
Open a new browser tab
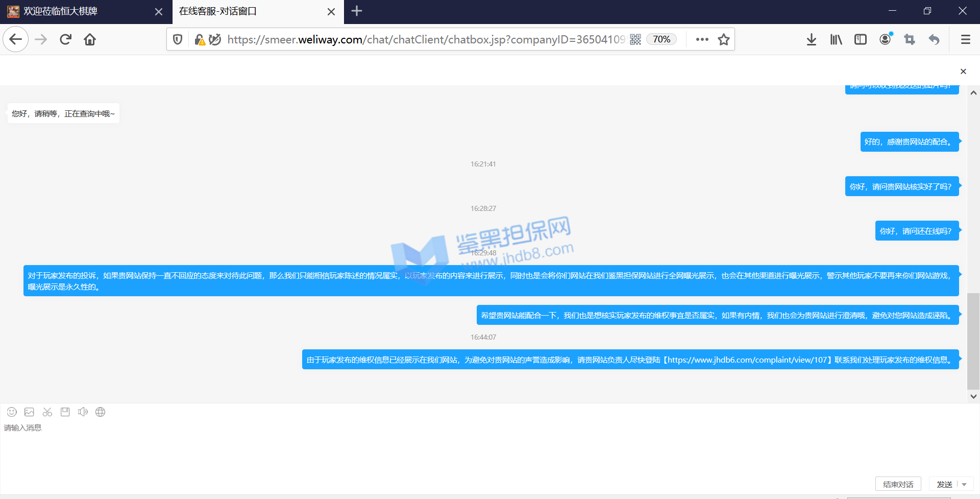point(357,11)
